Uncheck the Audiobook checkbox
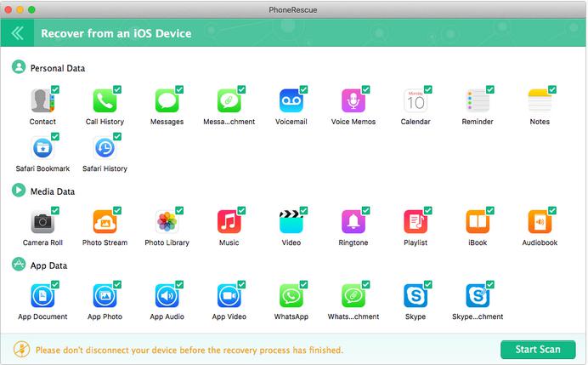This screenshot has width=588, height=365. coord(552,210)
